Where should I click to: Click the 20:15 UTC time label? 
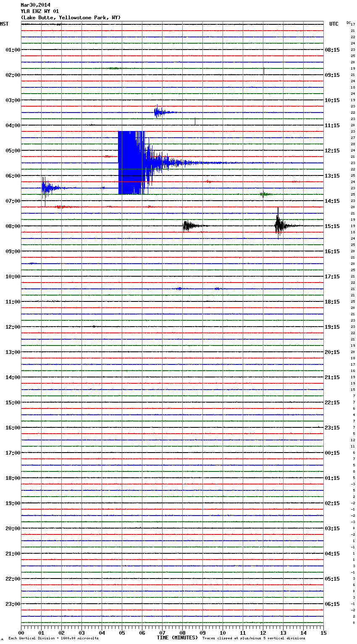[332, 352]
